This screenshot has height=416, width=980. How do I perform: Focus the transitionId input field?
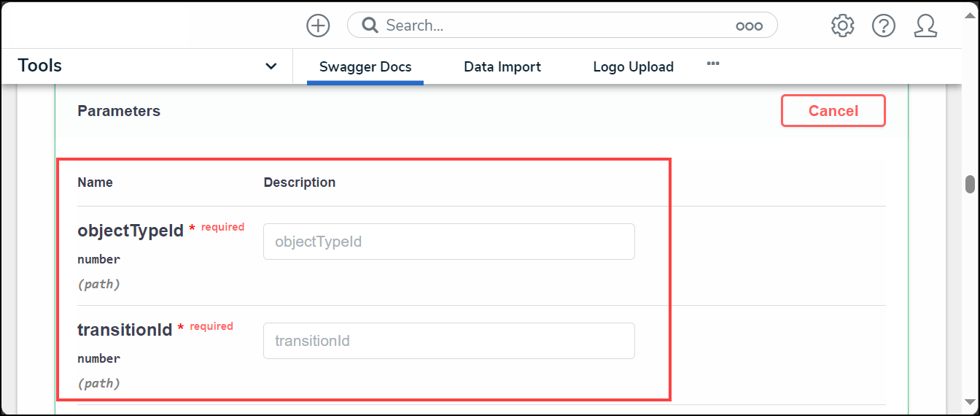point(448,341)
